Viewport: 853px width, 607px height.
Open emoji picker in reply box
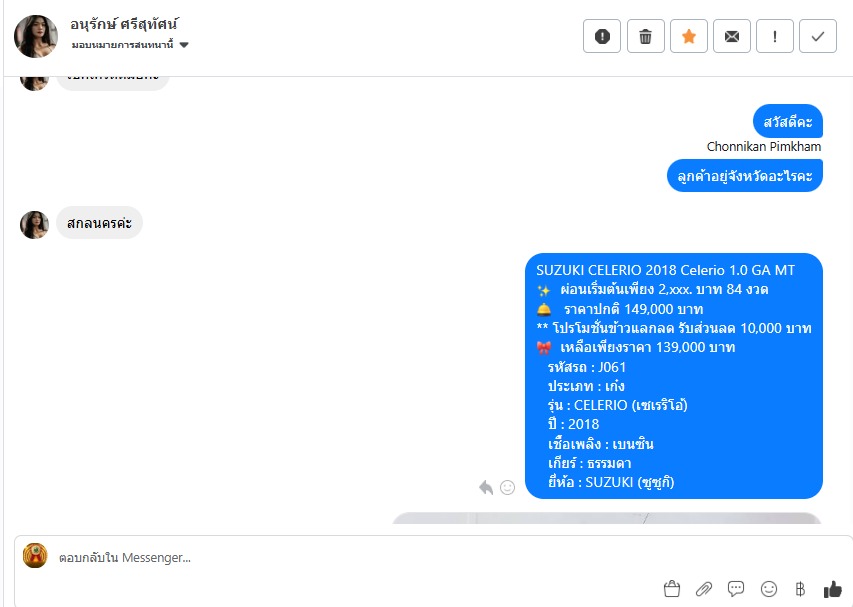[769, 589]
